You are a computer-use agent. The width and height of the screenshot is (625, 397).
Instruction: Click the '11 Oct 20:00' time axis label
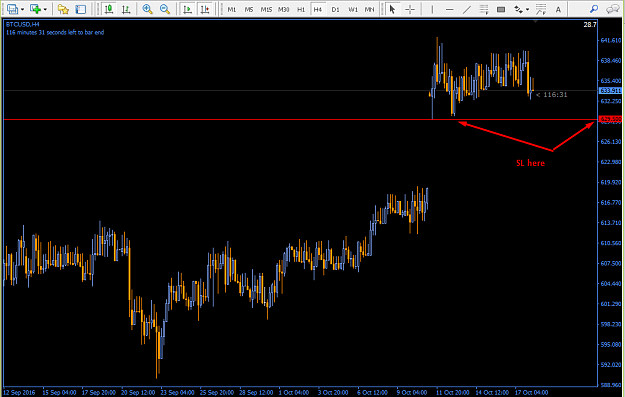click(x=452, y=393)
